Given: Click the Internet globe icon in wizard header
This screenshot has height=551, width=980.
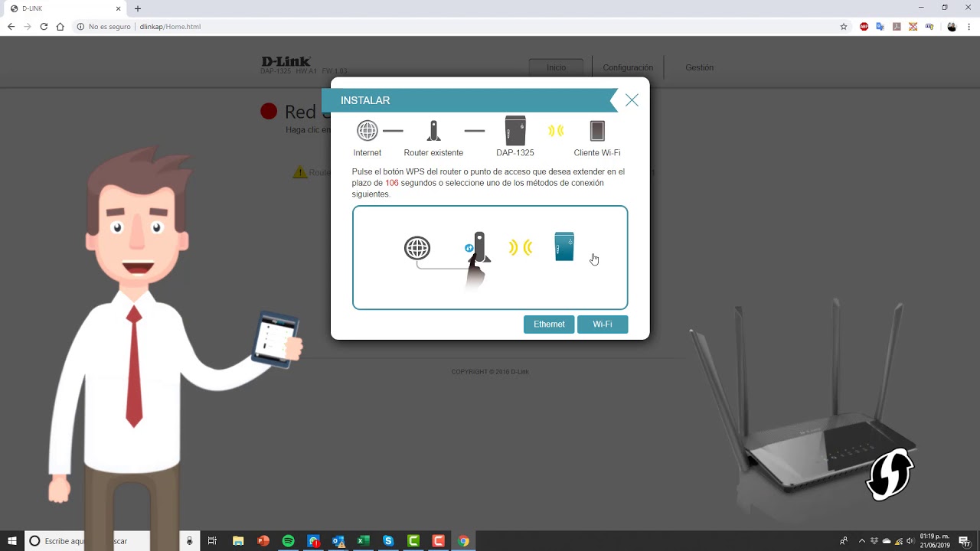Looking at the screenshot, I should pos(367,131).
